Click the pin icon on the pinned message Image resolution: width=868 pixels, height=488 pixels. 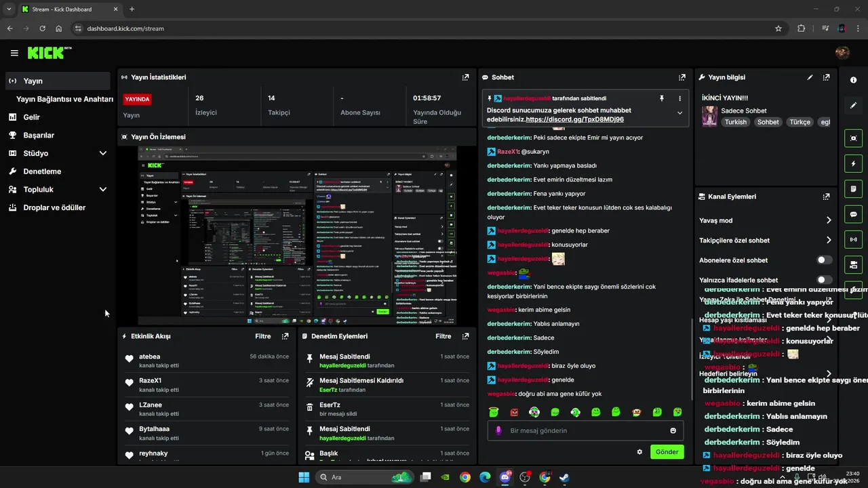pyautogui.click(x=662, y=98)
